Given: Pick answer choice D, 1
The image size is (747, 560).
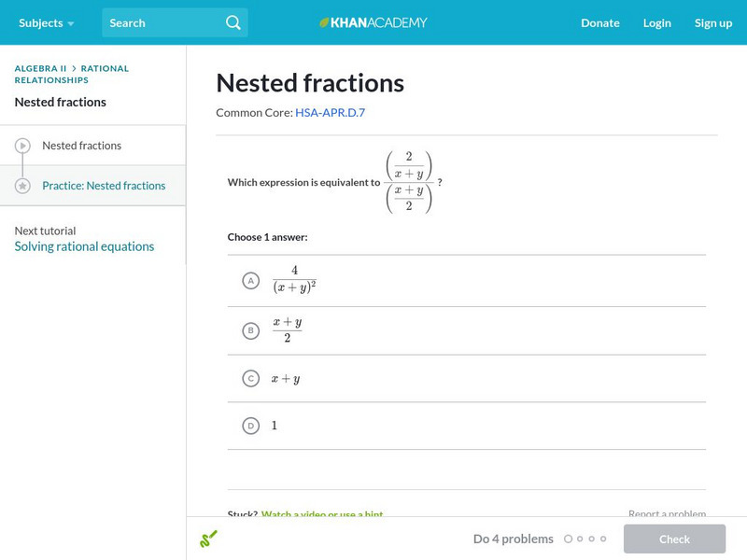Looking at the screenshot, I should [250, 426].
